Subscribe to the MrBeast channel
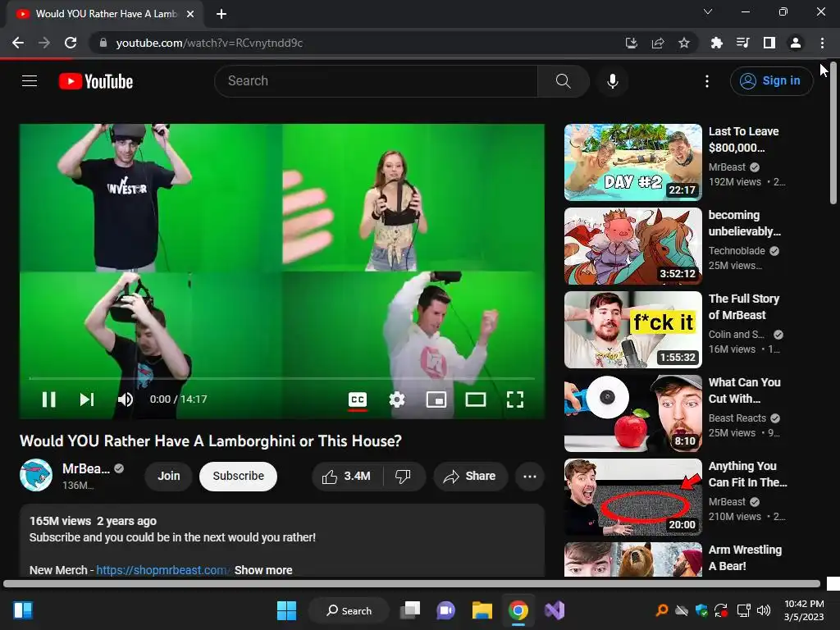Screen dimensions: 840x630 (239, 476)
